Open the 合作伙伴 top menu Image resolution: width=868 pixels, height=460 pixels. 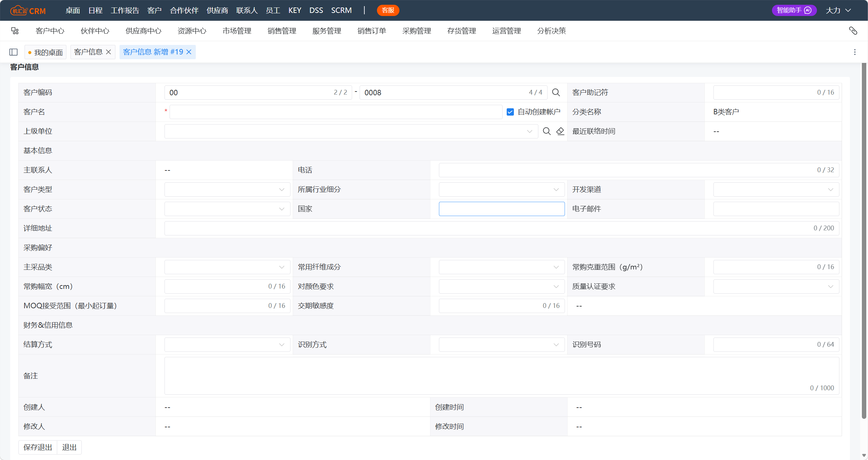click(x=184, y=11)
